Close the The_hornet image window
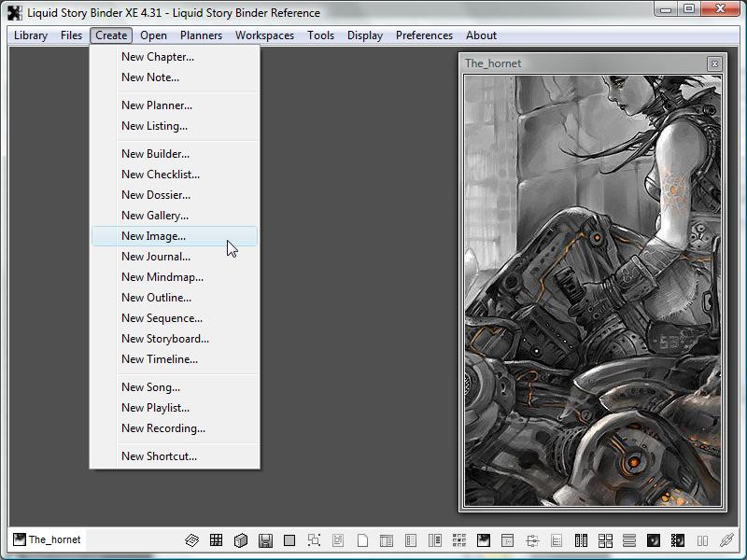 click(x=714, y=63)
